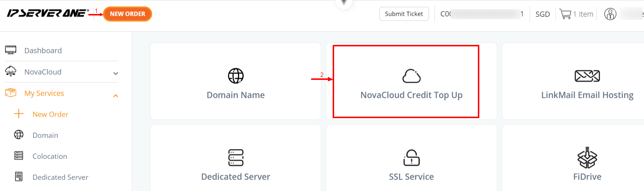The image size is (644, 191).
Task: Open Dedicated Server in the sidebar
Action: point(60,177)
